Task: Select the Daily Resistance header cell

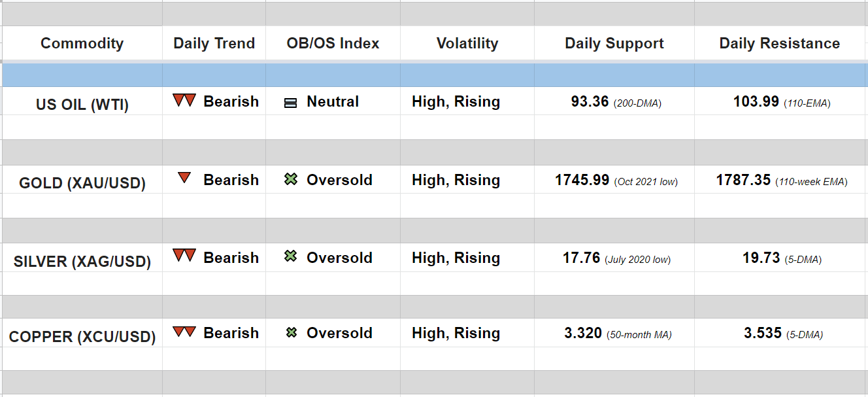Action: coord(779,44)
